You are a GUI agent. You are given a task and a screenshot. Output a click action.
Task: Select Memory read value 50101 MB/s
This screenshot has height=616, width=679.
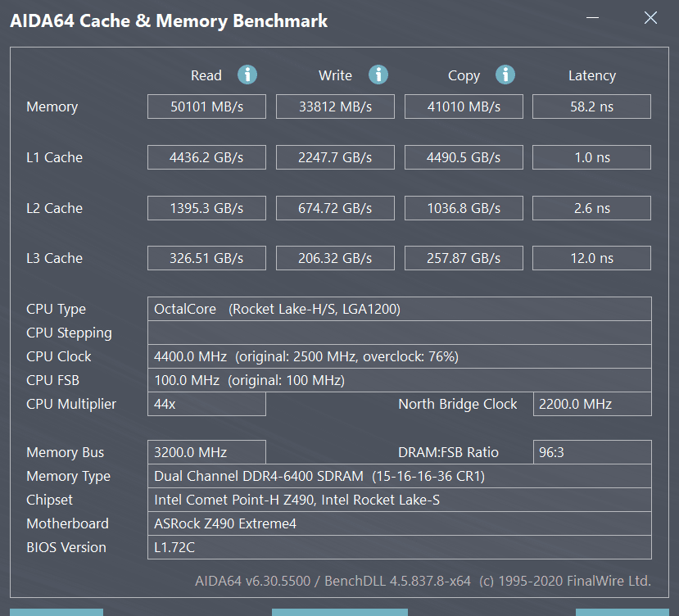(206, 106)
